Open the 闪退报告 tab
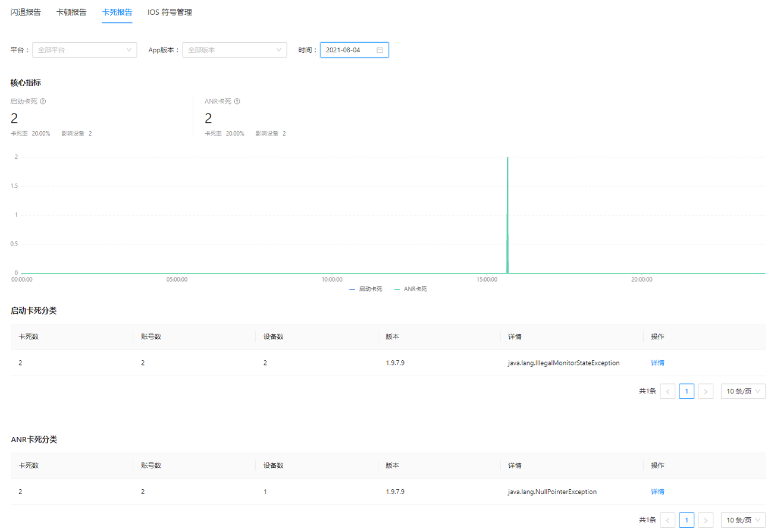Image resolution: width=771 pixels, height=532 pixels. pos(26,12)
